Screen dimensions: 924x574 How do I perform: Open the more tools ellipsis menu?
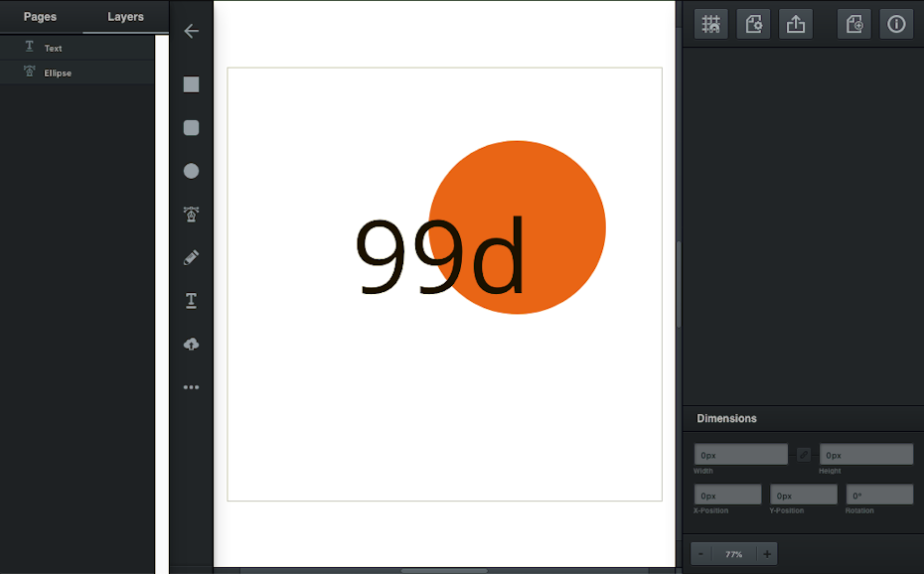(191, 387)
